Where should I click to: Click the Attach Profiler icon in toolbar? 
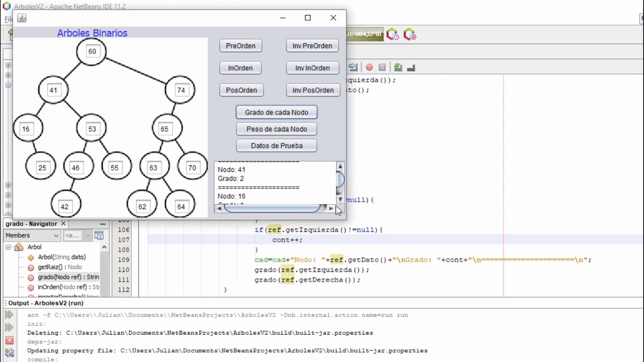point(410,35)
